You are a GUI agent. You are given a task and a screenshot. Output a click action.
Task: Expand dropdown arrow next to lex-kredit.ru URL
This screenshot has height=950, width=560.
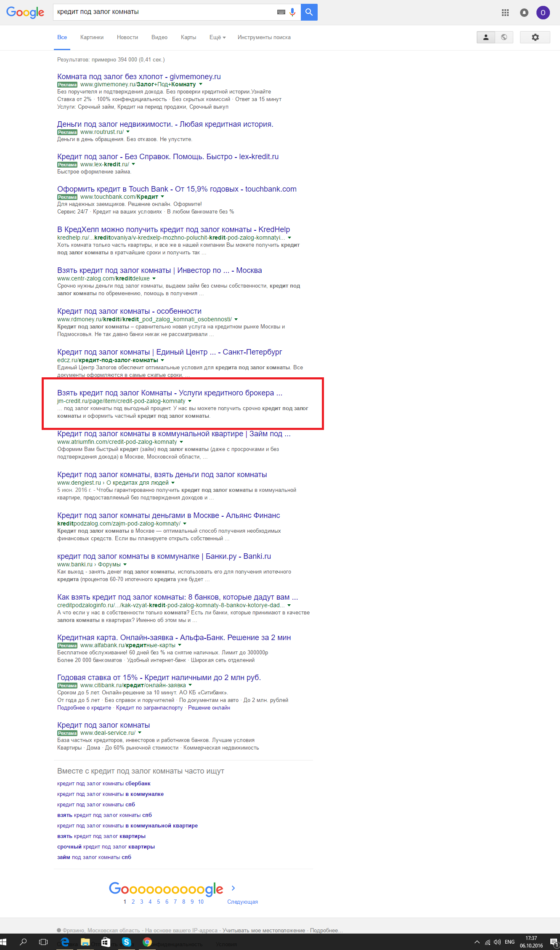click(x=133, y=164)
